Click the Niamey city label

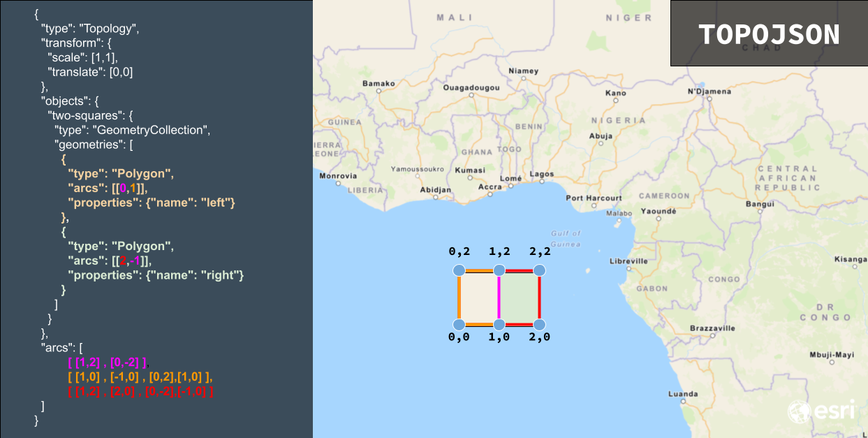point(524,71)
